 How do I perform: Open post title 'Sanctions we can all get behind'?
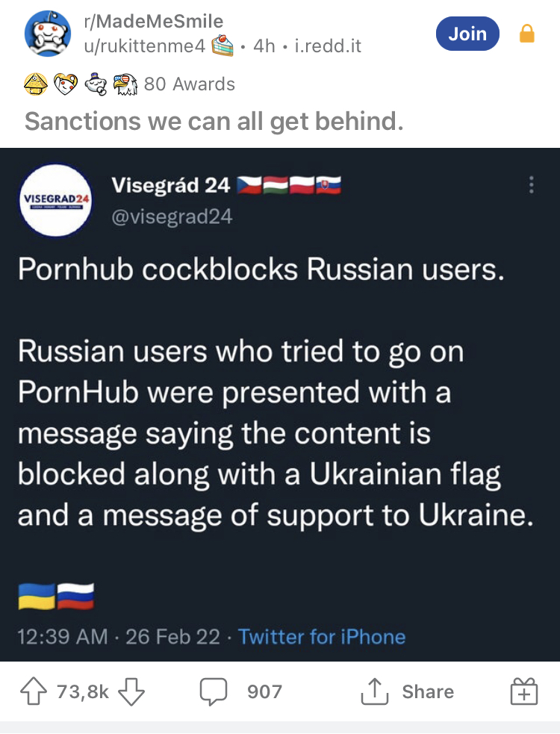(214, 120)
